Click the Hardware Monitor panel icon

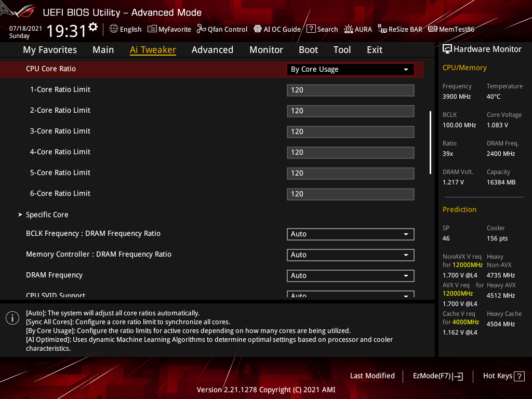[x=448, y=48]
